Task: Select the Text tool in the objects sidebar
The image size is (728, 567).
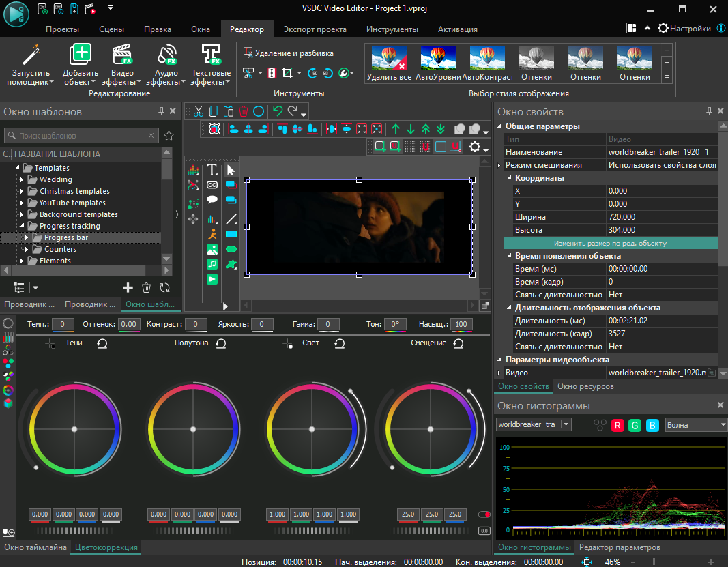Action: (x=212, y=169)
